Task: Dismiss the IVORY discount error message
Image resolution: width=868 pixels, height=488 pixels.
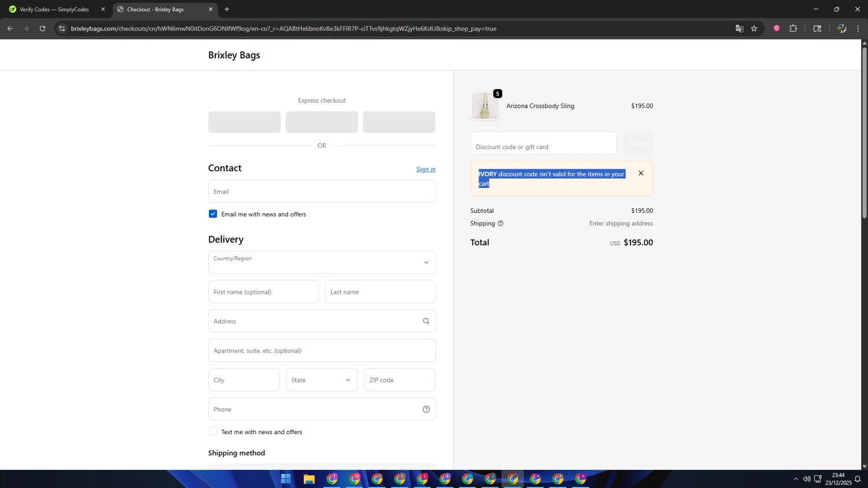Action: (x=641, y=173)
